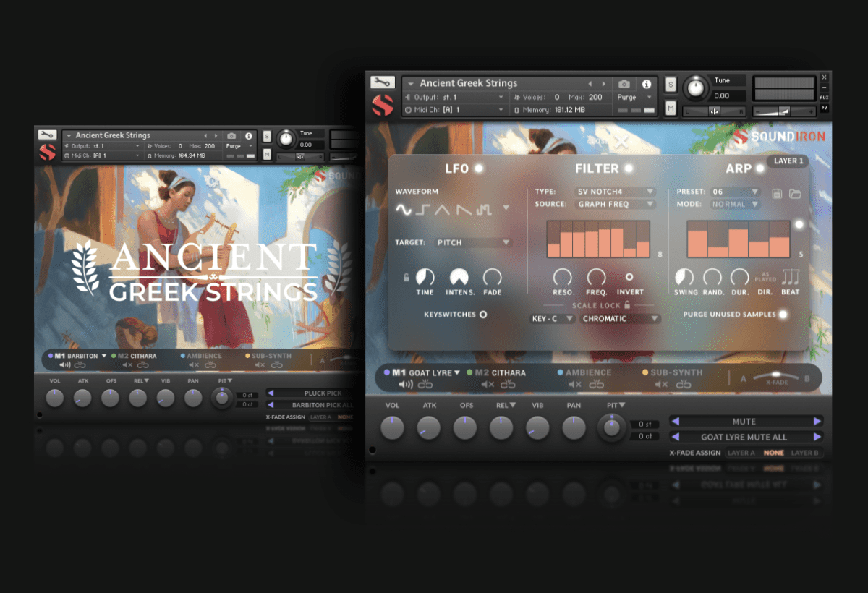868x593 pixels.
Task: Click the Layer 1 button
Action: pyautogui.click(x=787, y=161)
